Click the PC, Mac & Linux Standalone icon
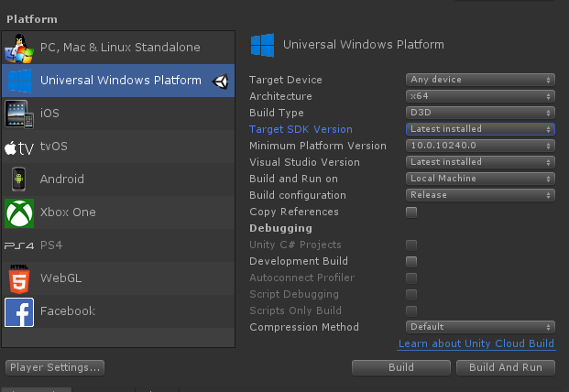The width and height of the screenshot is (569, 392). pyautogui.click(x=19, y=48)
